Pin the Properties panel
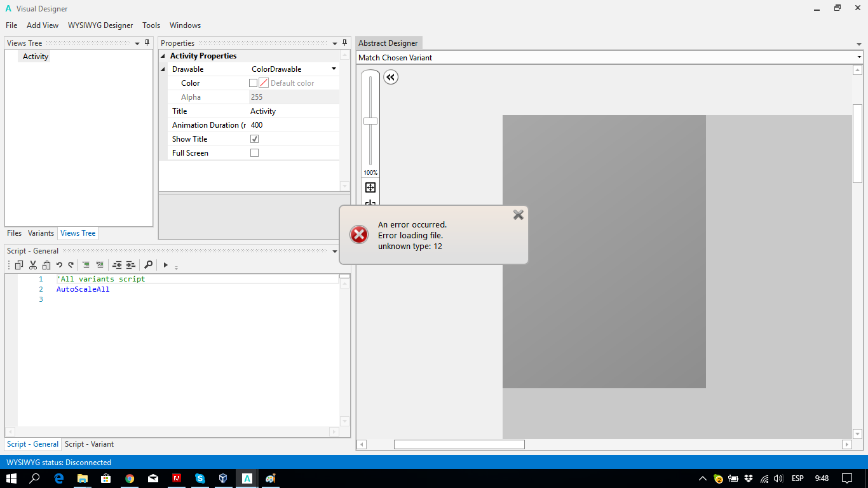 pyautogui.click(x=345, y=43)
